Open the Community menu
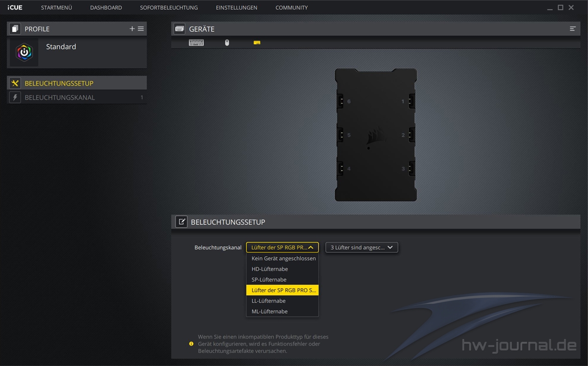This screenshot has height=366, width=588. 292,8
